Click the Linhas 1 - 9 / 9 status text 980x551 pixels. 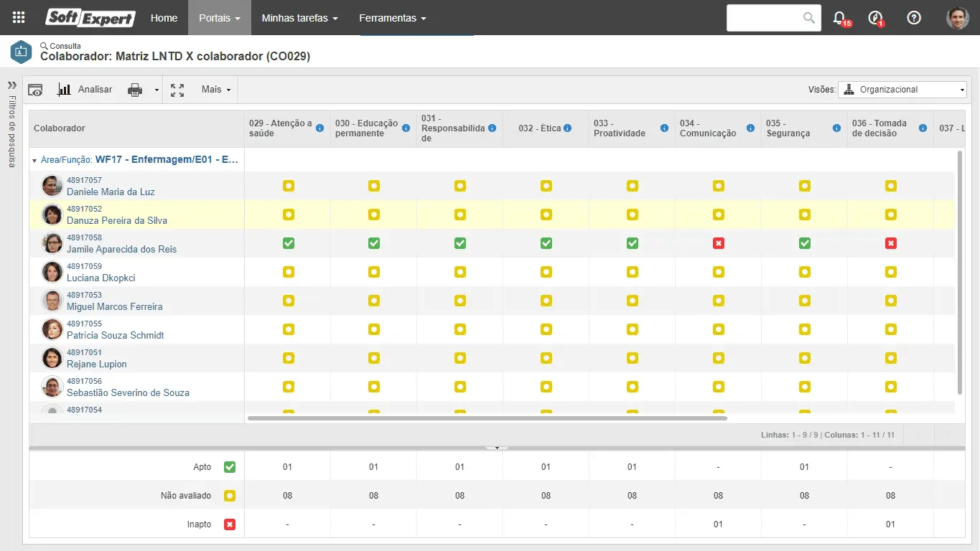791,435
